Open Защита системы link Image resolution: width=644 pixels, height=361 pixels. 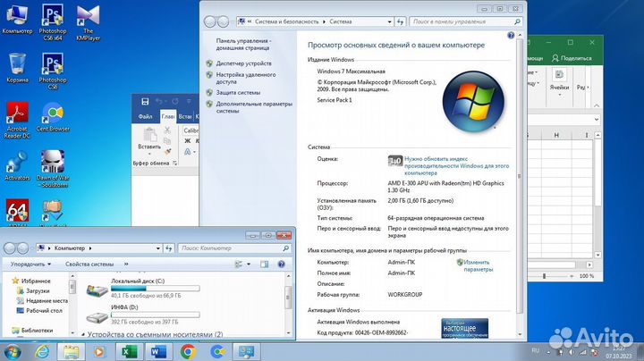[238, 93]
